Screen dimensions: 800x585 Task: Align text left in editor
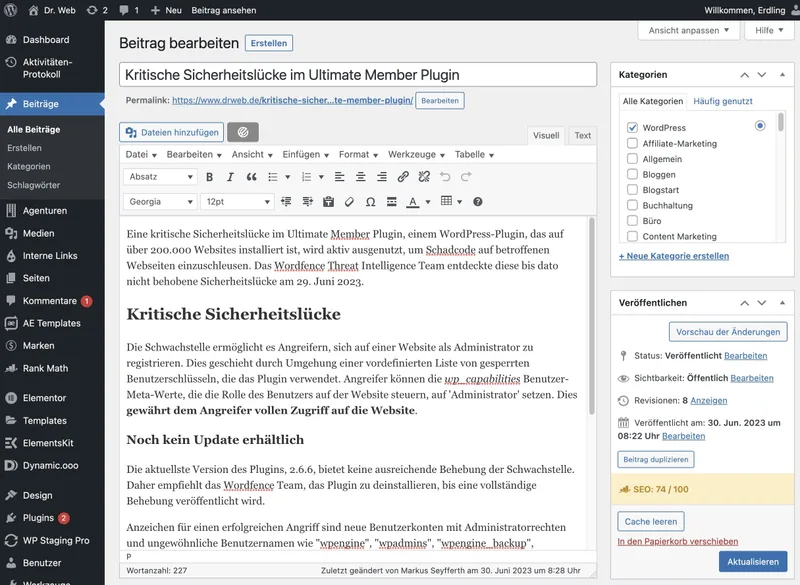tap(339, 177)
